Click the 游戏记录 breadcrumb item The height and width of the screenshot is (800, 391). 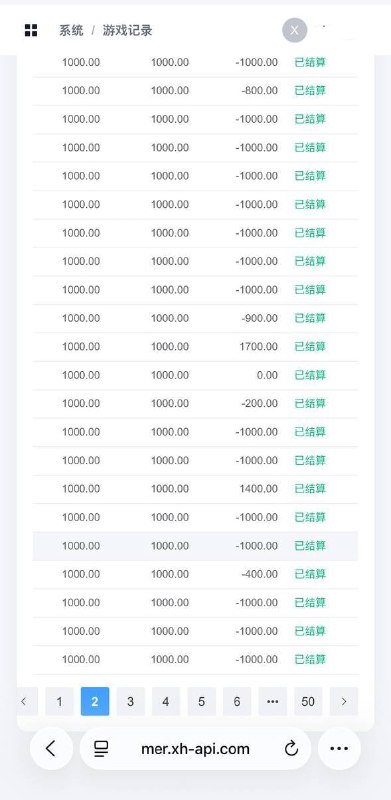coord(128,30)
